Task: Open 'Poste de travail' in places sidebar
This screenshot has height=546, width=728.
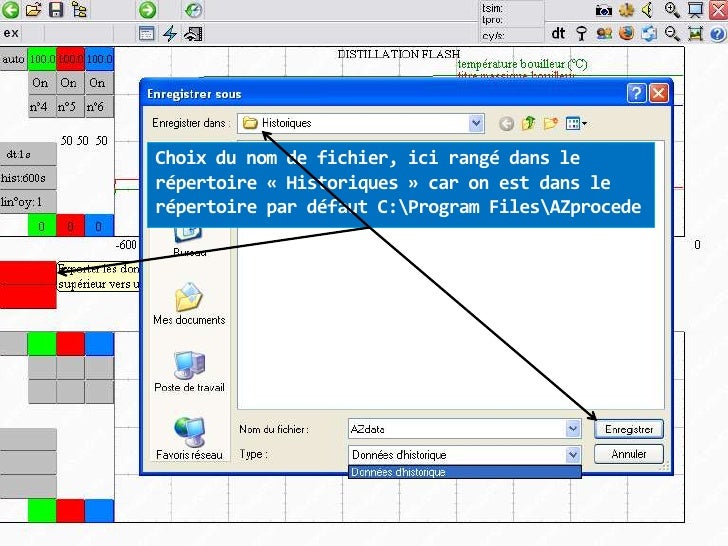Action: [189, 371]
